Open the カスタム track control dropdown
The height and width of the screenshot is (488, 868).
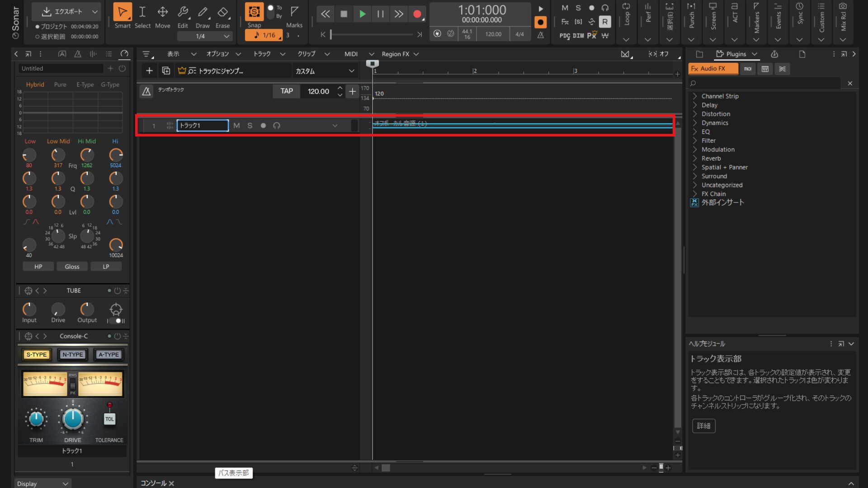325,71
